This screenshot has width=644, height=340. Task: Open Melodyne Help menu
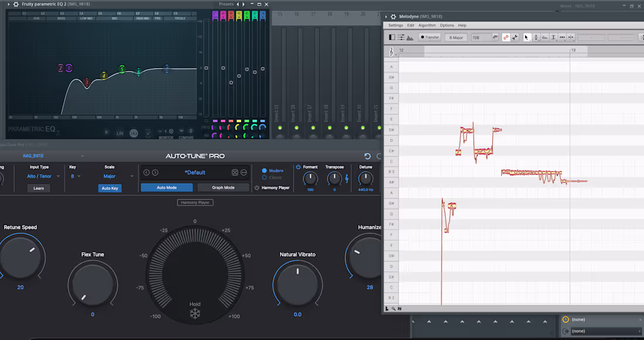462,25
